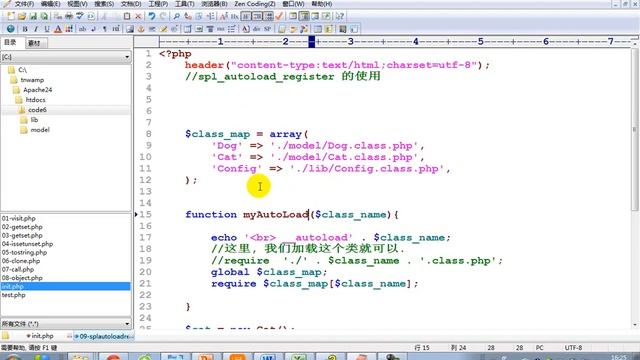Click the ruler column marker
This screenshot has width=640, height=360.
point(311,41)
